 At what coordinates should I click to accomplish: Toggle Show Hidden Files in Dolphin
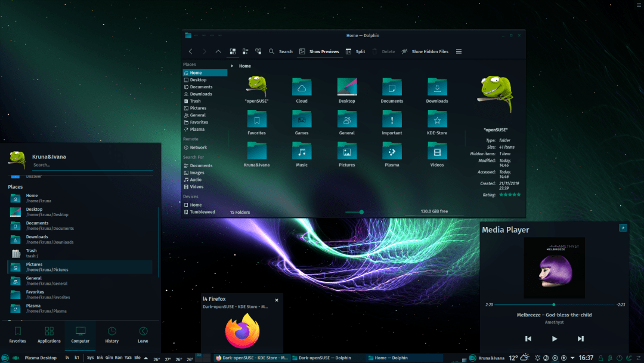tap(425, 51)
